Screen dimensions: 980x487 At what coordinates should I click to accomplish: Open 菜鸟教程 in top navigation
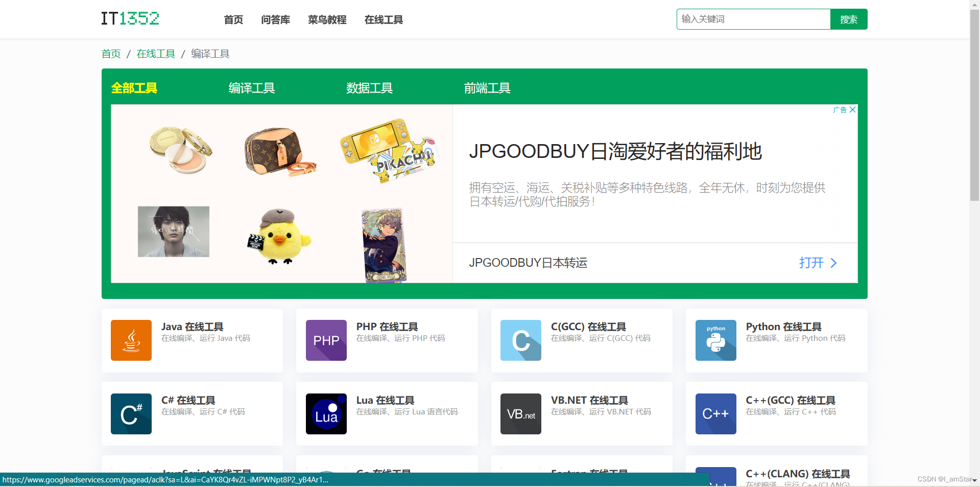(327, 19)
